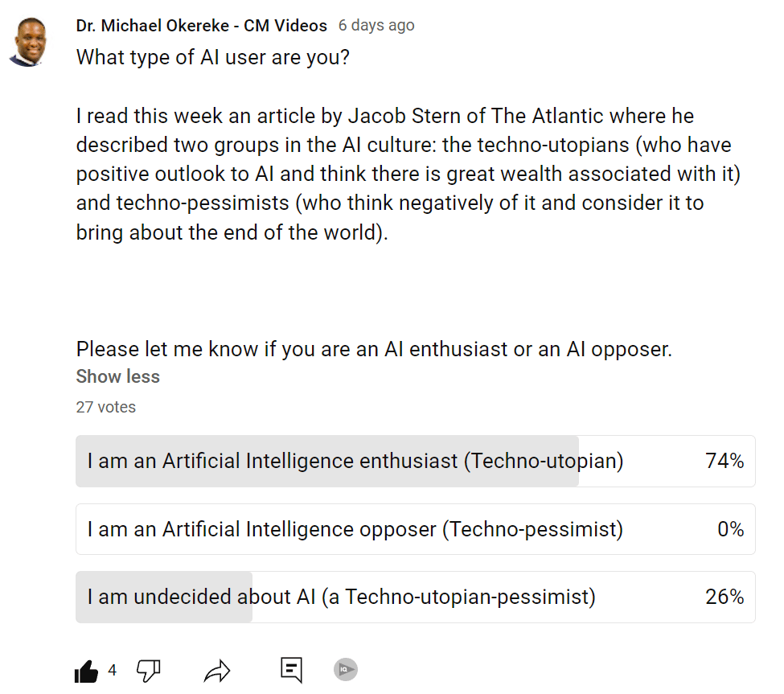The width and height of the screenshot is (784, 694).
Task: Click the 27 votes count text
Action: click(x=106, y=407)
